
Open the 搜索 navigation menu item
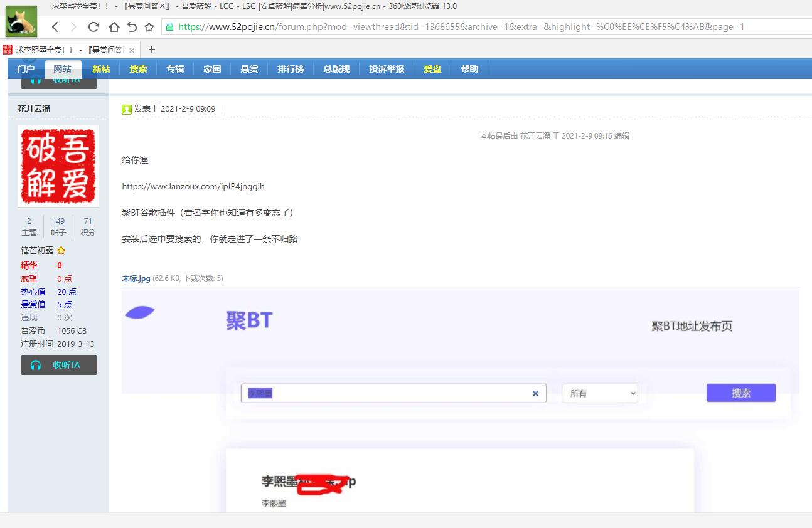138,69
